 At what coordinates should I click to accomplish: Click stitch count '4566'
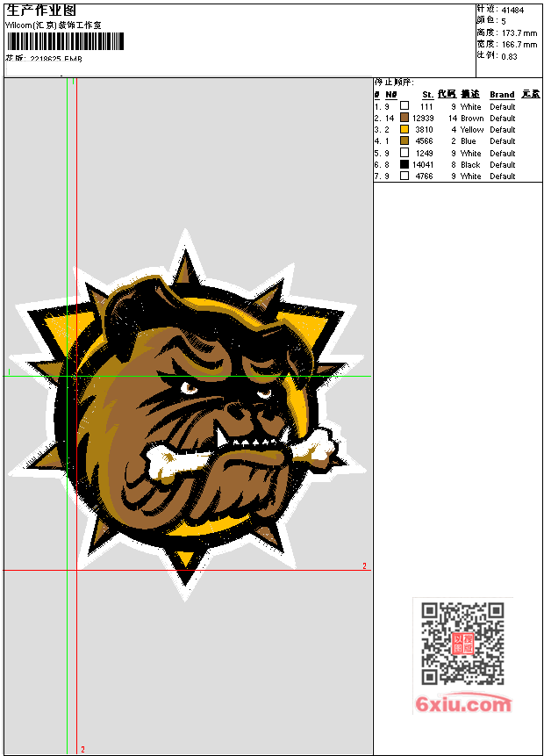(x=424, y=141)
